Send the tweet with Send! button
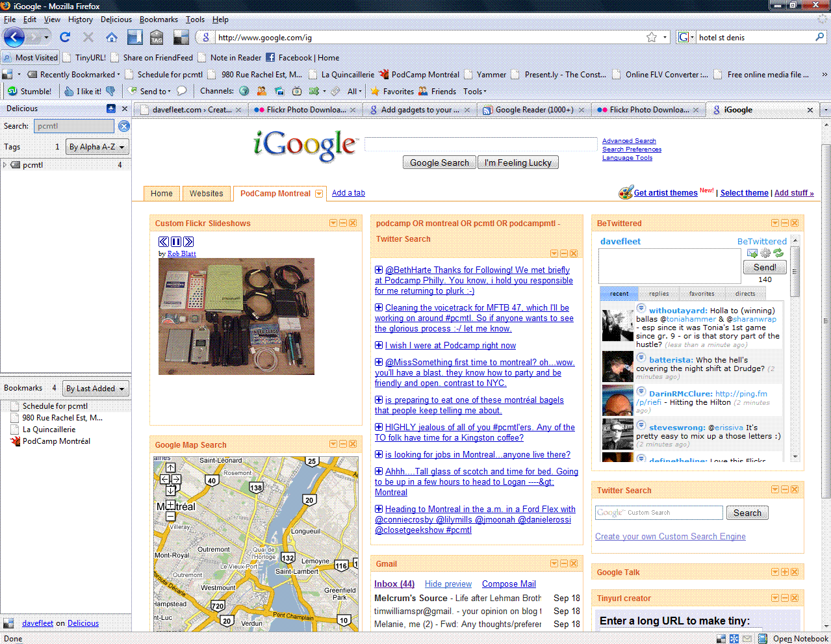 click(765, 267)
